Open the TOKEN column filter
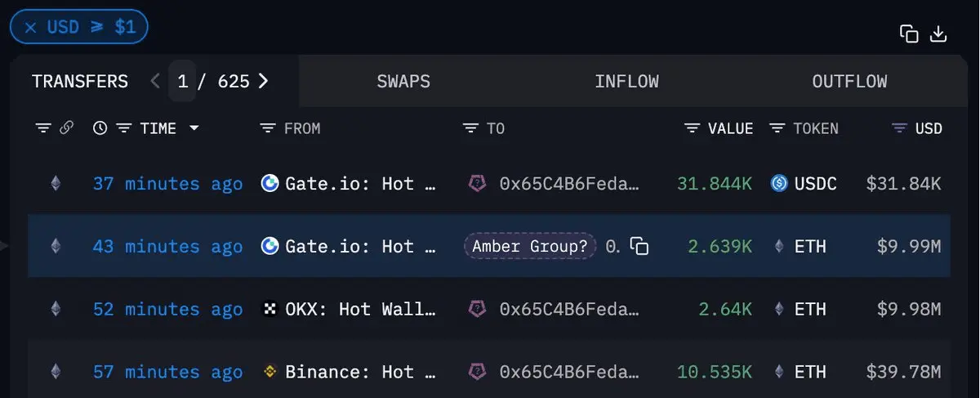This screenshot has height=398, width=980. [777, 128]
